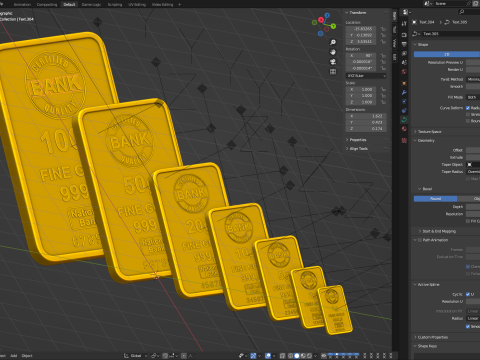Image resolution: width=480 pixels, height=360 pixels.
Task: Open the green Object Data curve tab
Action: pos(404,120)
